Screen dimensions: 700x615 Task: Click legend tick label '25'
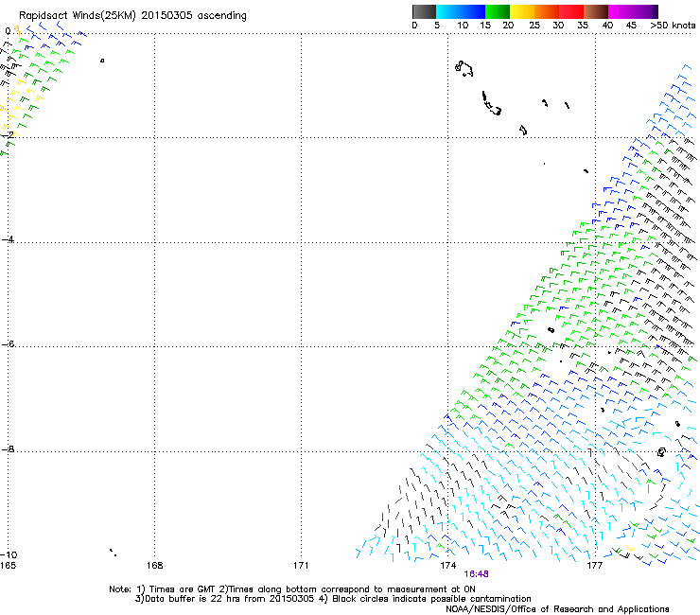pyautogui.click(x=534, y=26)
